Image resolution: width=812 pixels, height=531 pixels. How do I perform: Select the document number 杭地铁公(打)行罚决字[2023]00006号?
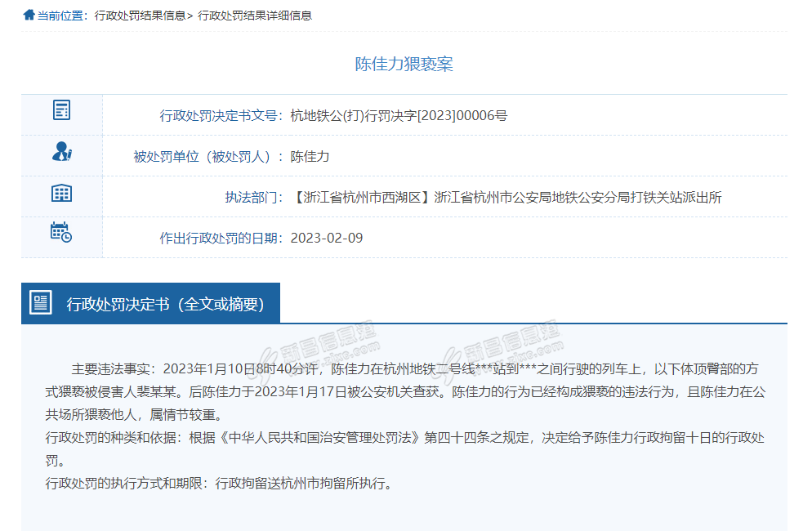point(399,115)
